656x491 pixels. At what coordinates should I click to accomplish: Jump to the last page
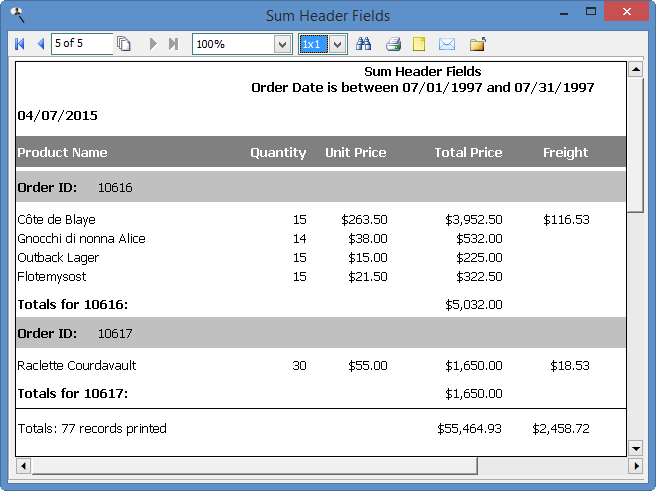click(173, 44)
